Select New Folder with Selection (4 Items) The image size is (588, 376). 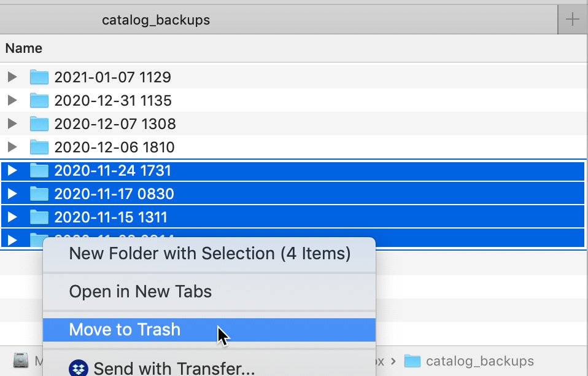point(209,254)
